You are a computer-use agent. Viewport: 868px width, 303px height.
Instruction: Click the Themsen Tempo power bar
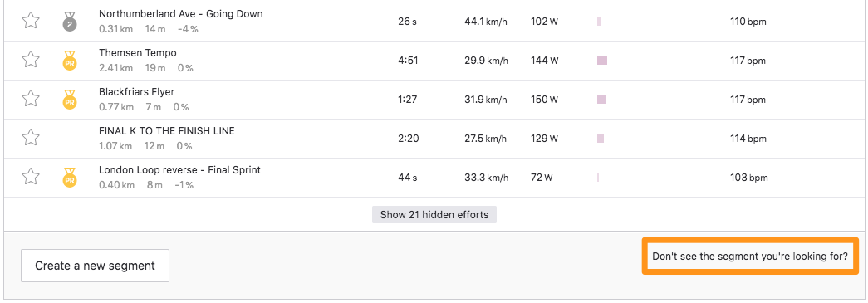(601, 61)
